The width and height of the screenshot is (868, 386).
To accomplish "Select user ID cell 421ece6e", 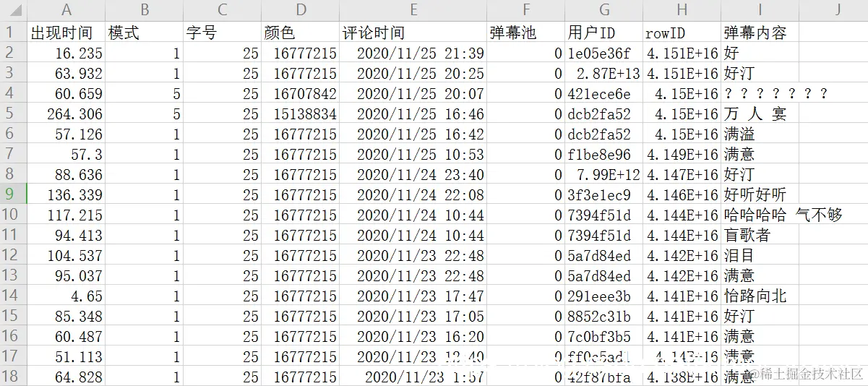I will tap(604, 93).
